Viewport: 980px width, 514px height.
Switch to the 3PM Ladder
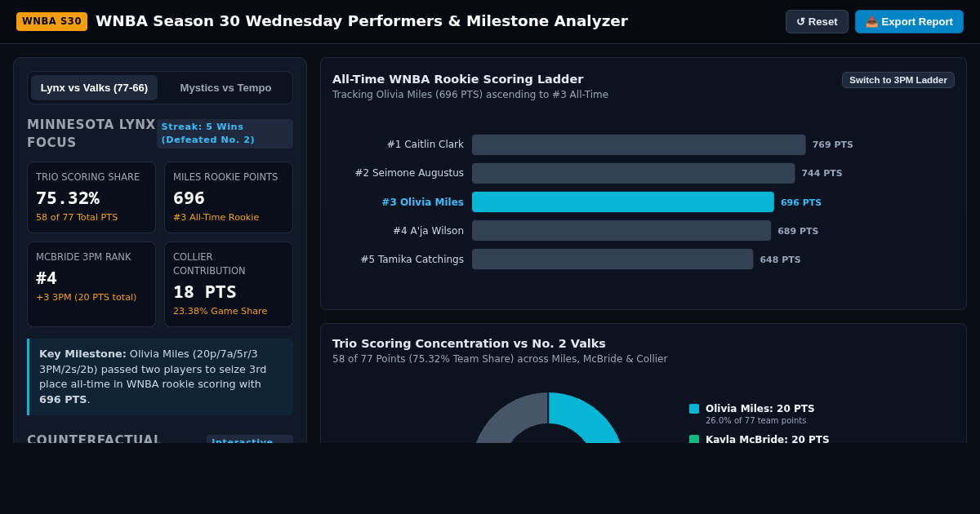(x=898, y=80)
